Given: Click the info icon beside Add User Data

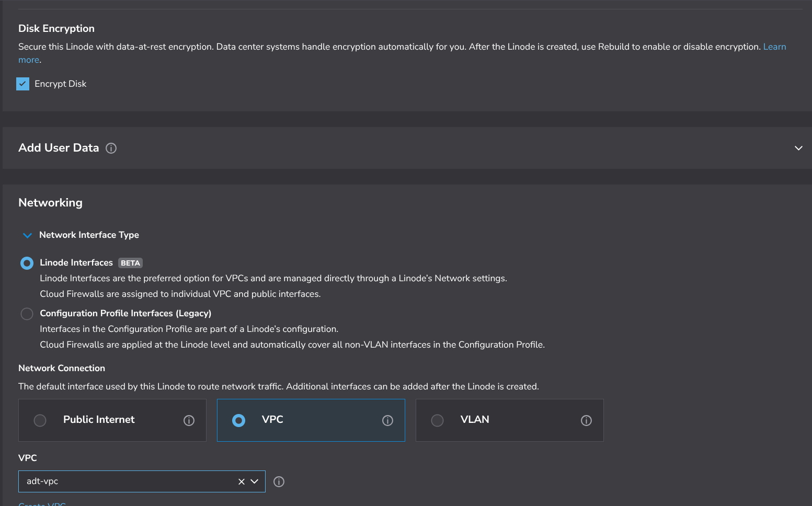Looking at the screenshot, I should pyautogui.click(x=111, y=148).
